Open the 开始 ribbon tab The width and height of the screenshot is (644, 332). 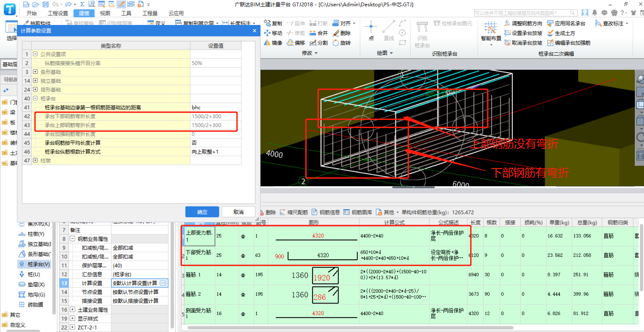(x=31, y=13)
